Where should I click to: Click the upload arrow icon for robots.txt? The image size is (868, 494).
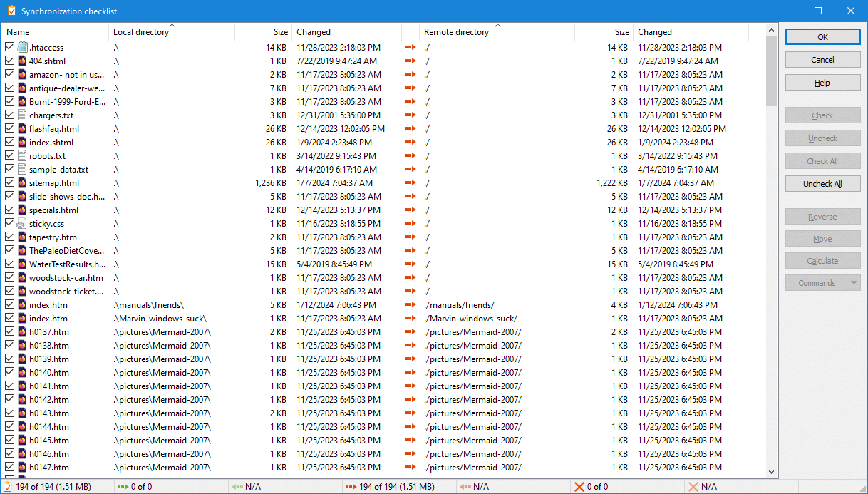[x=410, y=156]
